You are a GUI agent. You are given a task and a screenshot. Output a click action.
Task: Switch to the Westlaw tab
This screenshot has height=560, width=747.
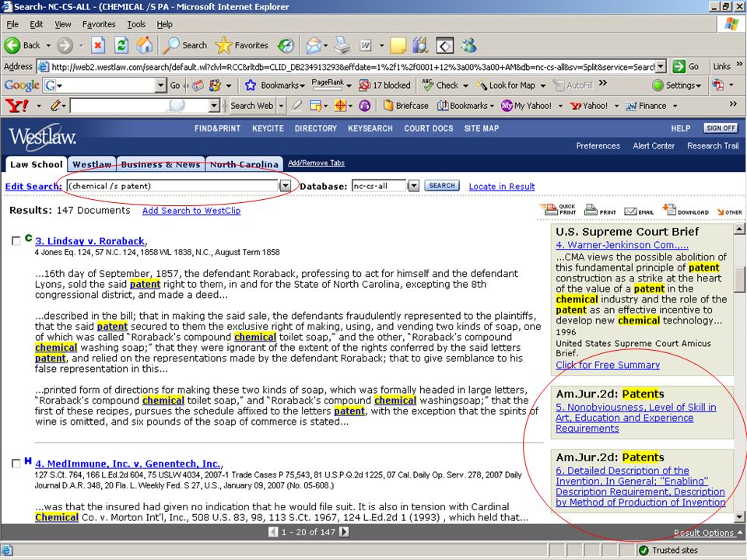click(92, 164)
